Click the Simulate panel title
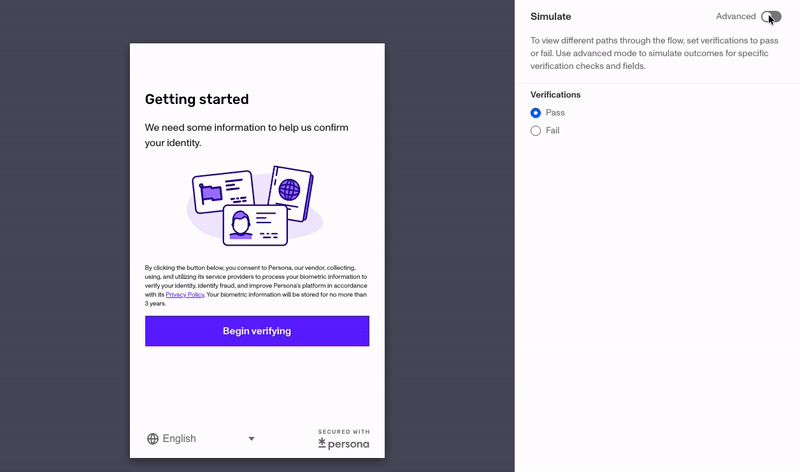The image size is (800, 472). pyautogui.click(x=551, y=16)
